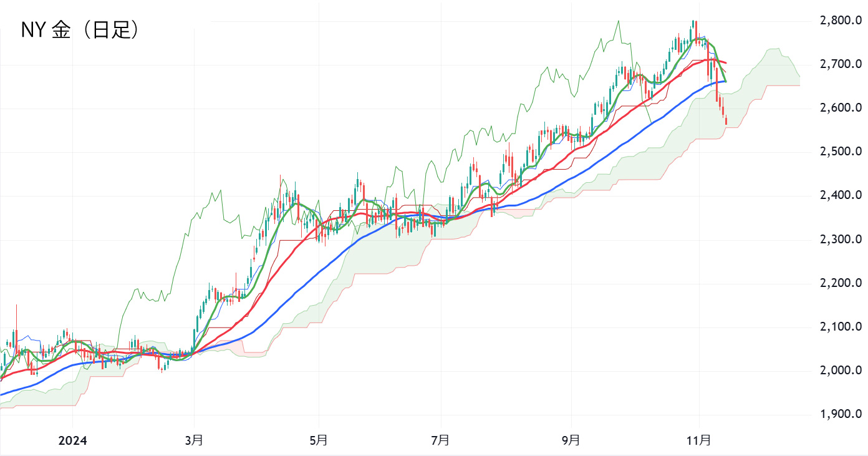The image size is (868, 456).
Task: Click the 2,800.0 price axis label
Action: [841, 21]
